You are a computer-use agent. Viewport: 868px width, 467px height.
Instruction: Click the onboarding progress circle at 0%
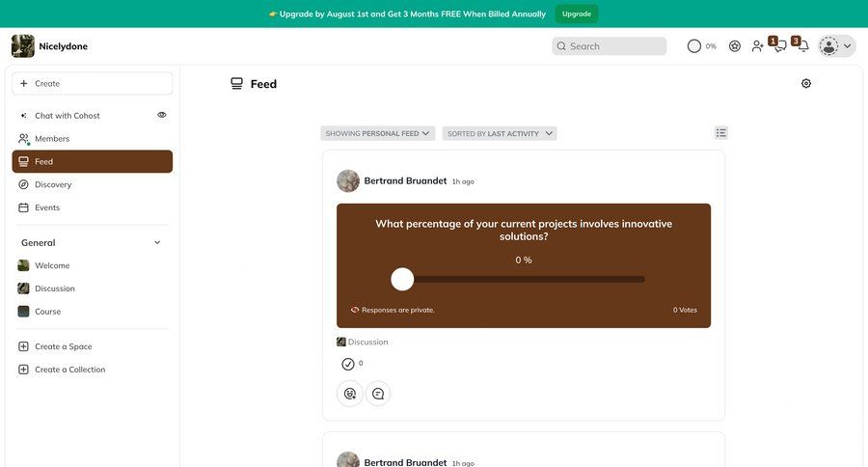click(694, 46)
